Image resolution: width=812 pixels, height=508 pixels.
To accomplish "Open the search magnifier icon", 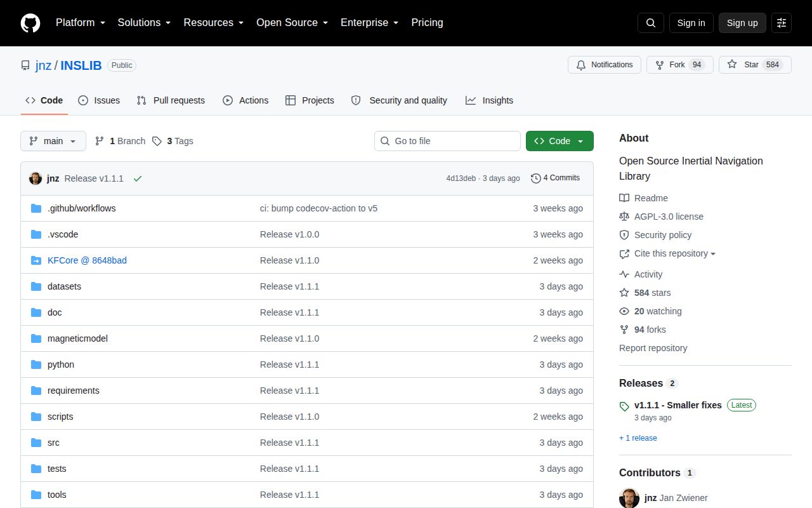I will click(651, 23).
